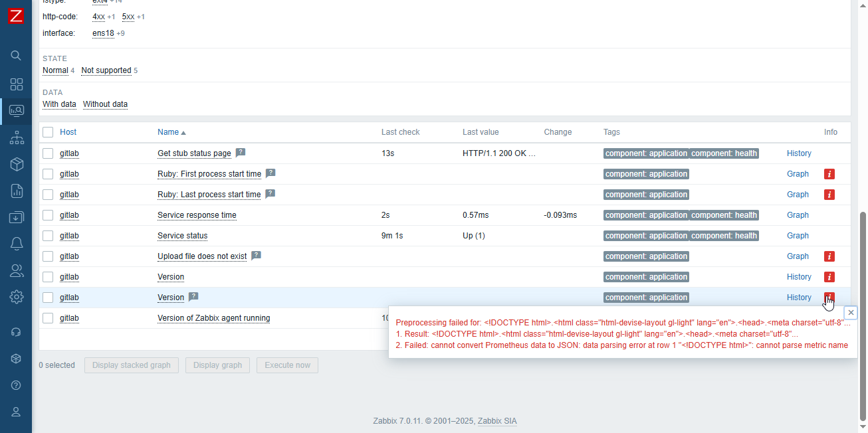
Task: Check the Service response time row checkbox
Action: pos(48,215)
